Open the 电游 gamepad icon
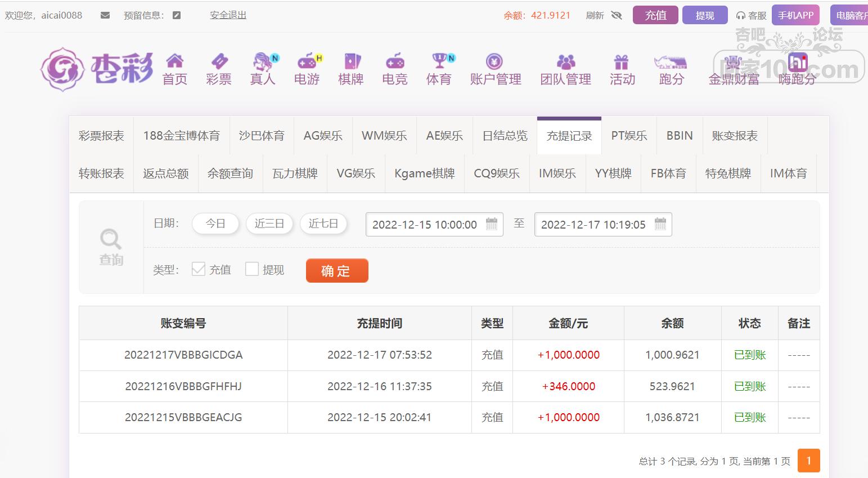Image resolution: width=868 pixels, height=478 pixels. pyautogui.click(x=307, y=61)
